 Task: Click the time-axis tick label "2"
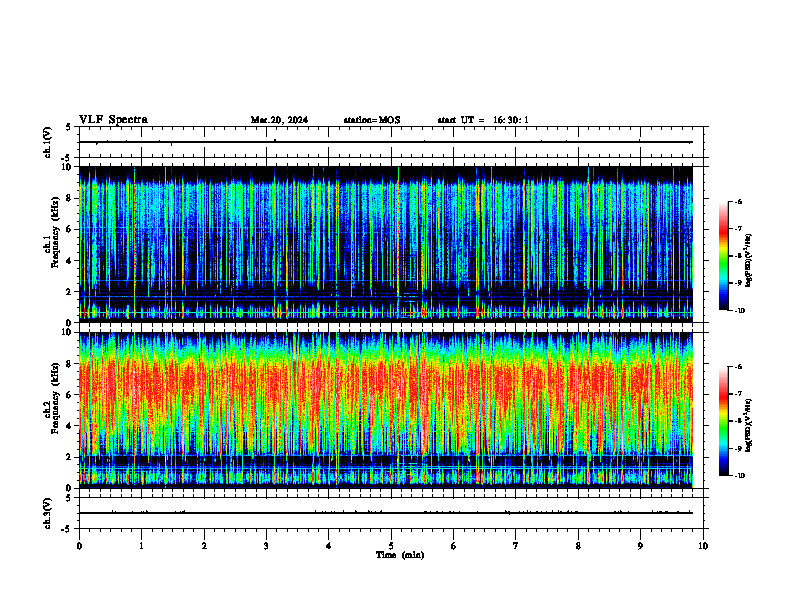(204, 546)
